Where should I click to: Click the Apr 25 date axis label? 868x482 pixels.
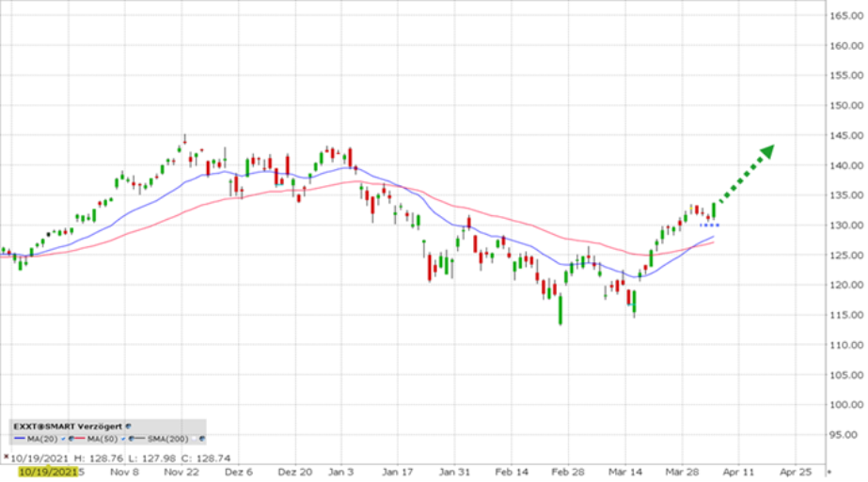point(796,472)
